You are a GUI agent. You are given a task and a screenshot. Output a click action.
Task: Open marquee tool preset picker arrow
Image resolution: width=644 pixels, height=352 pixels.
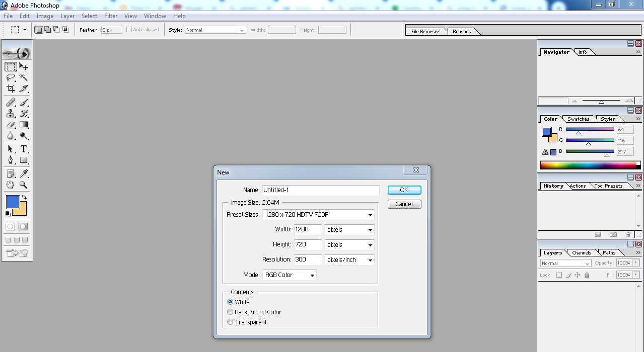point(25,30)
